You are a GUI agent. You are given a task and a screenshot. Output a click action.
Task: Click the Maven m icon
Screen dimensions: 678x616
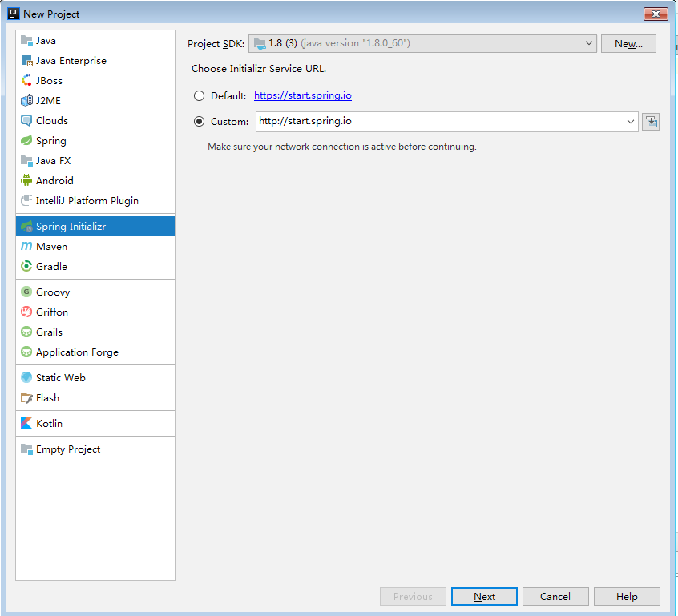tap(26, 246)
